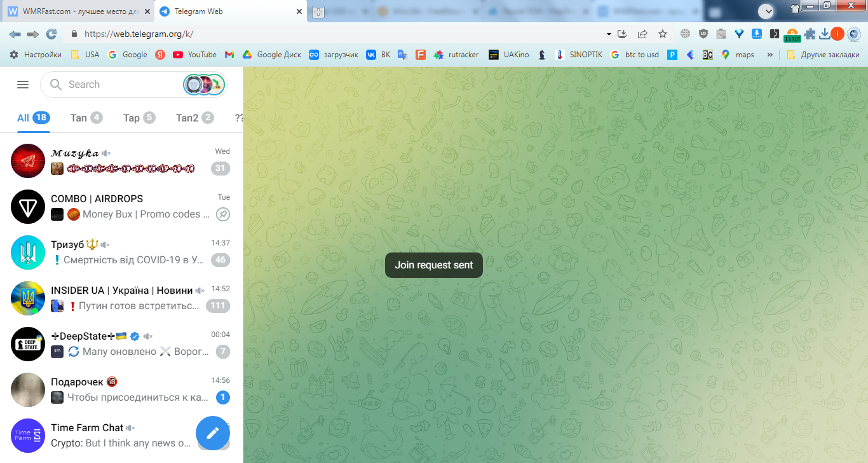Viewport: 868px width, 463px height.
Task: Open the blue funnel extension icon
Action: pos(739,34)
